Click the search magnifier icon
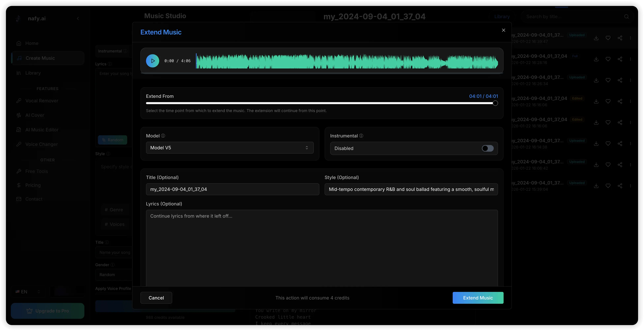This screenshot has width=644, height=331. coord(627,17)
